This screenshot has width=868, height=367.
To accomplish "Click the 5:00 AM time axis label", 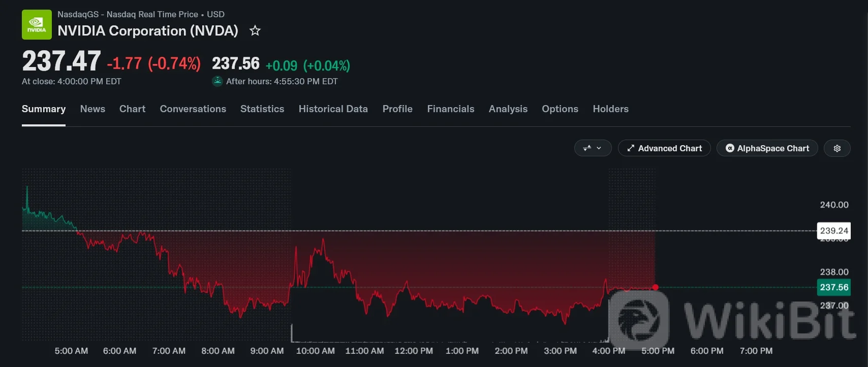I will pos(71,351).
